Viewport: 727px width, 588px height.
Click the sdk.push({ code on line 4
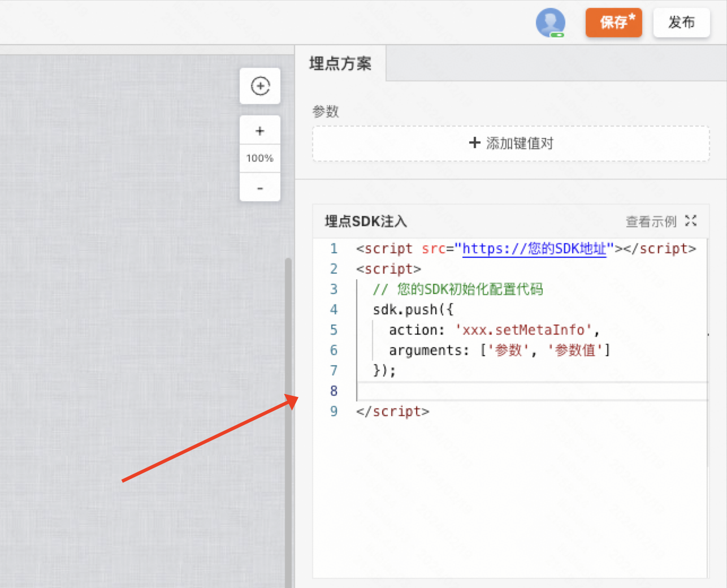click(413, 309)
